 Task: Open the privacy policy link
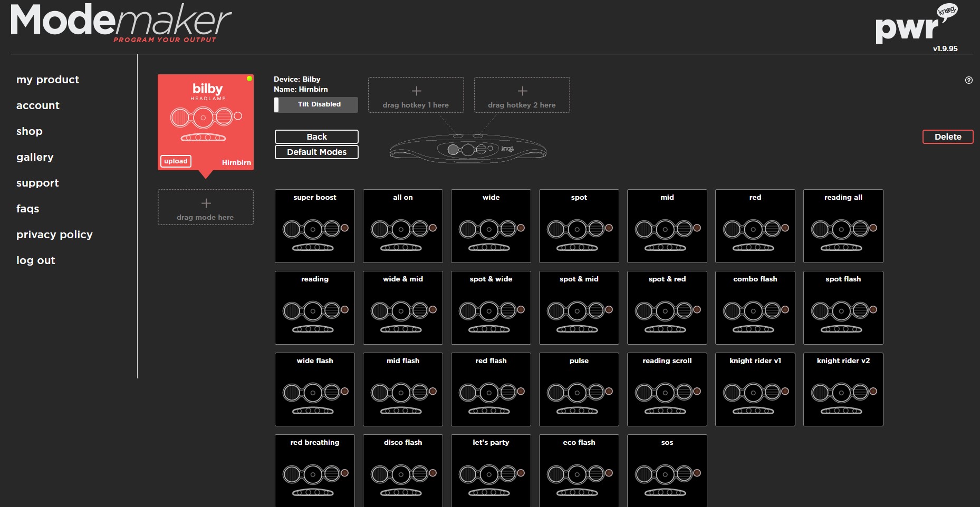tap(54, 235)
